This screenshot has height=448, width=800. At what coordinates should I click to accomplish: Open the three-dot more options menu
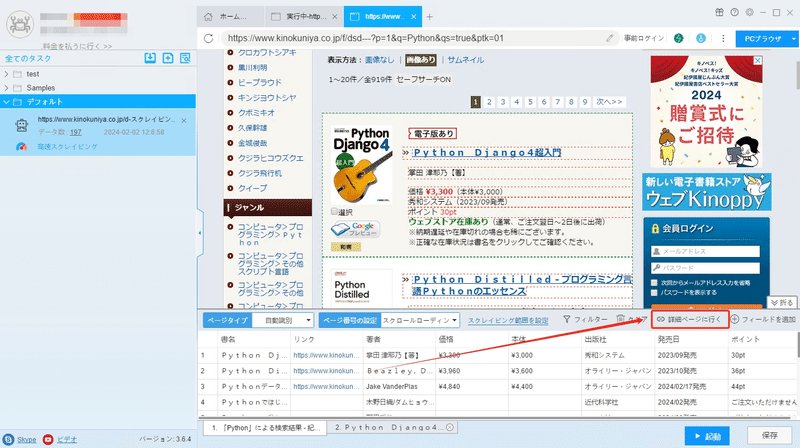pyautogui.click(x=723, y=38)
